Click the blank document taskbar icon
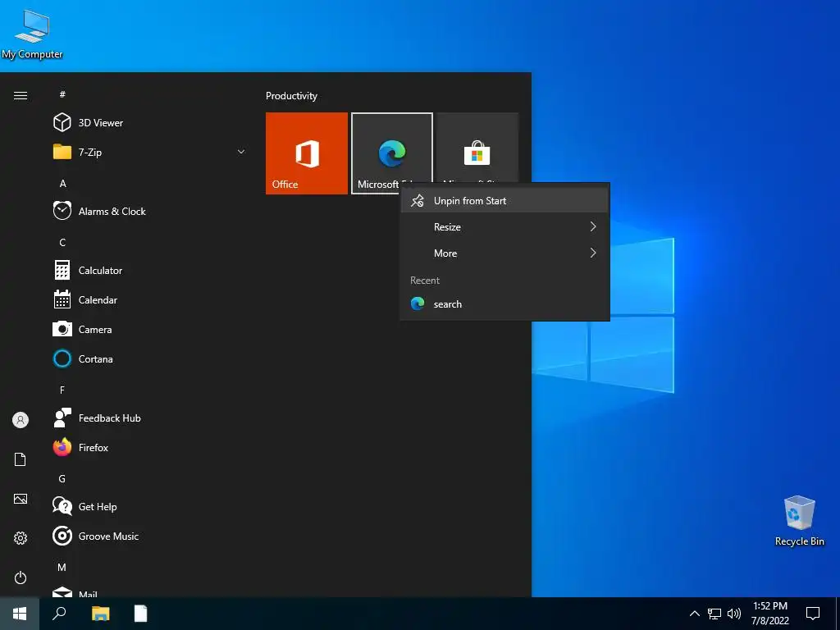840x630 pixels. click(140, 614)
